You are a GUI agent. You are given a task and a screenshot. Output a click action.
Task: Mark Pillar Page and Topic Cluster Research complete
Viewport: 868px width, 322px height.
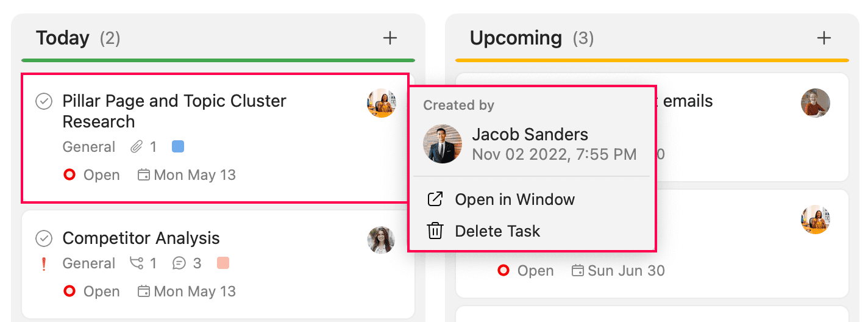pyautogui.click(x=44, y=101)
